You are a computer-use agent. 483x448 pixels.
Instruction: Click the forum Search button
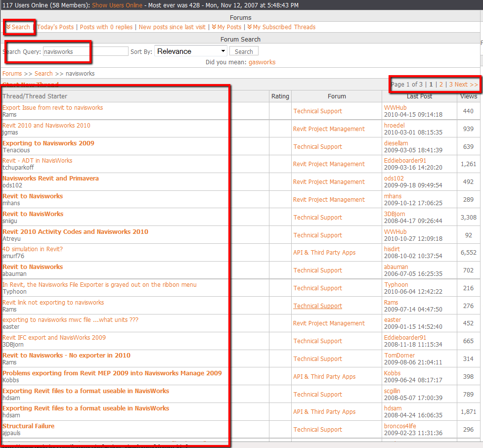pyautogui.click(x=244, y=51)
